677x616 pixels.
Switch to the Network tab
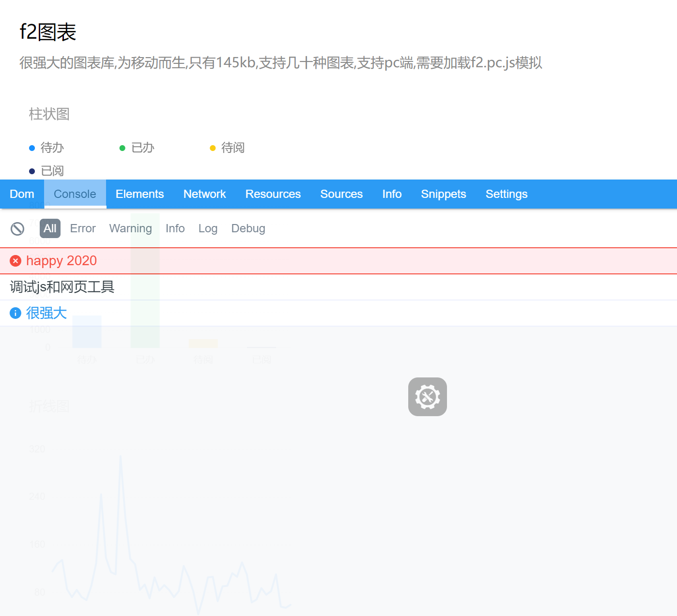click(x=204, y=194)
